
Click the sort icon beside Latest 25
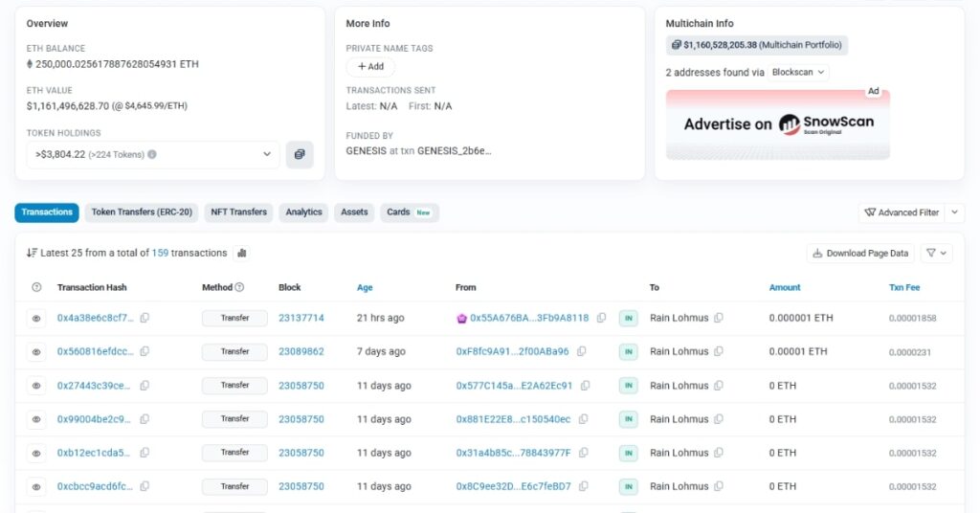(x=32, y=253)
